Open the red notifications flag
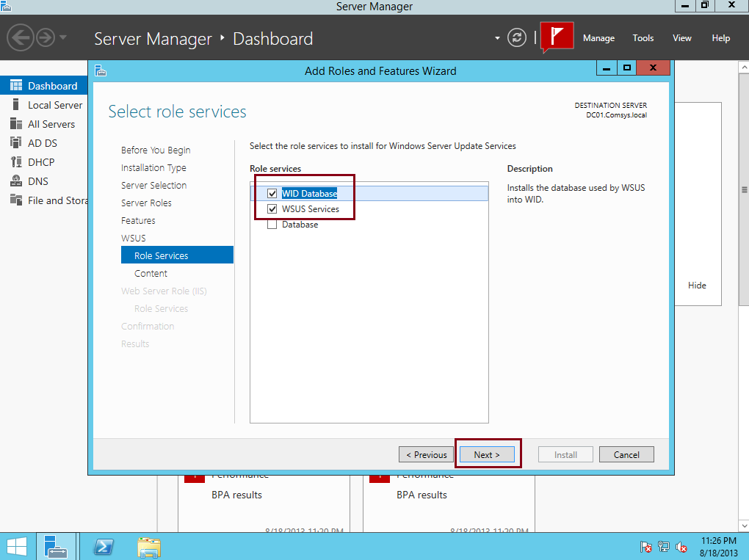The height and width of the screenshot is (560, 749). 557,37
